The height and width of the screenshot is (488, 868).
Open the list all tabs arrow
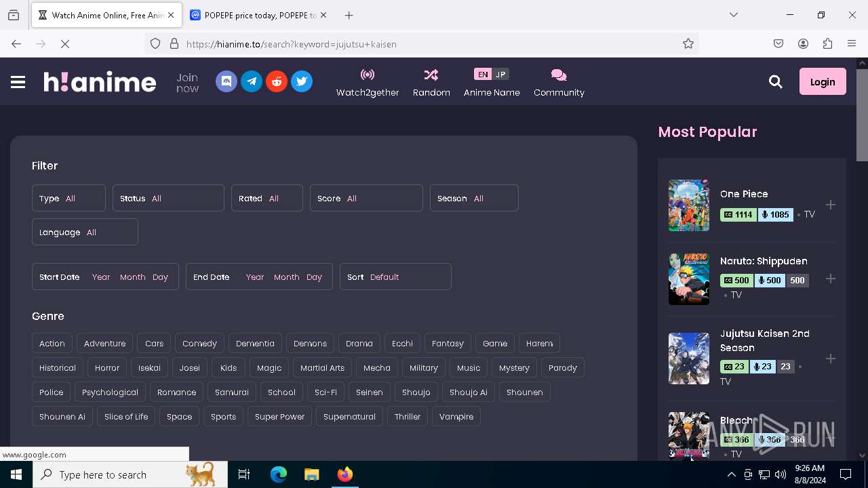pyautogui.click(x=734, y=15)
